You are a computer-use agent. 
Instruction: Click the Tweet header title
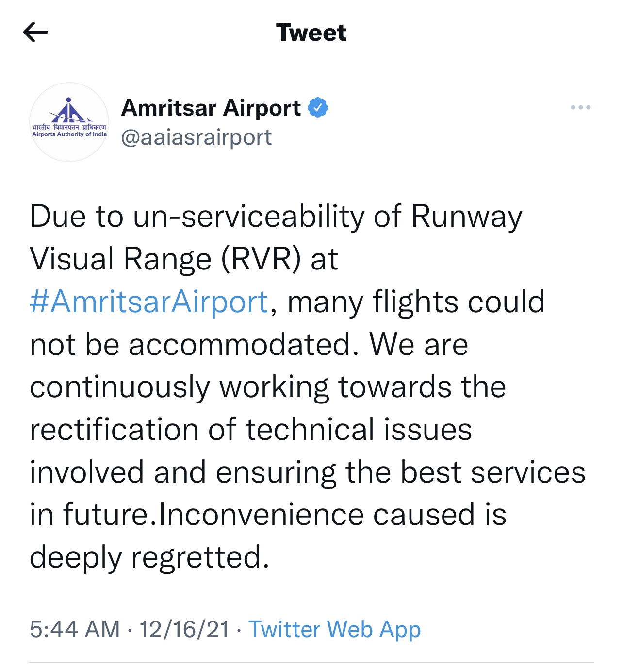coord(311,33)
